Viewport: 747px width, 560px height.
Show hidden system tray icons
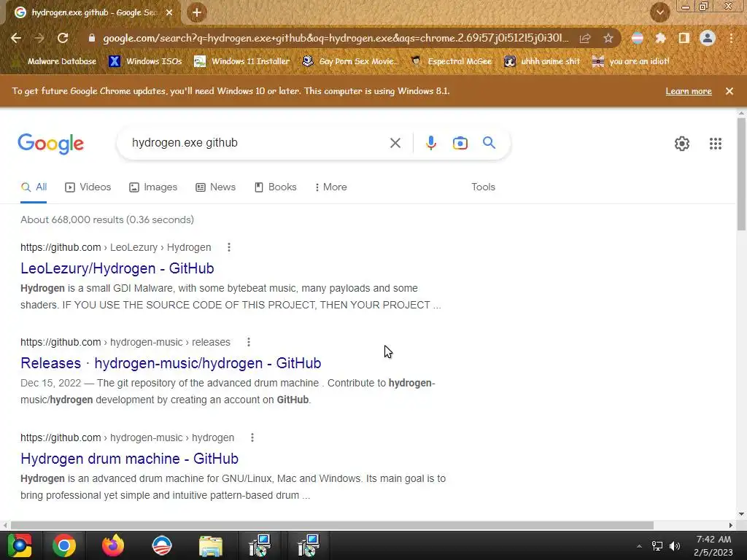point(639,546)
